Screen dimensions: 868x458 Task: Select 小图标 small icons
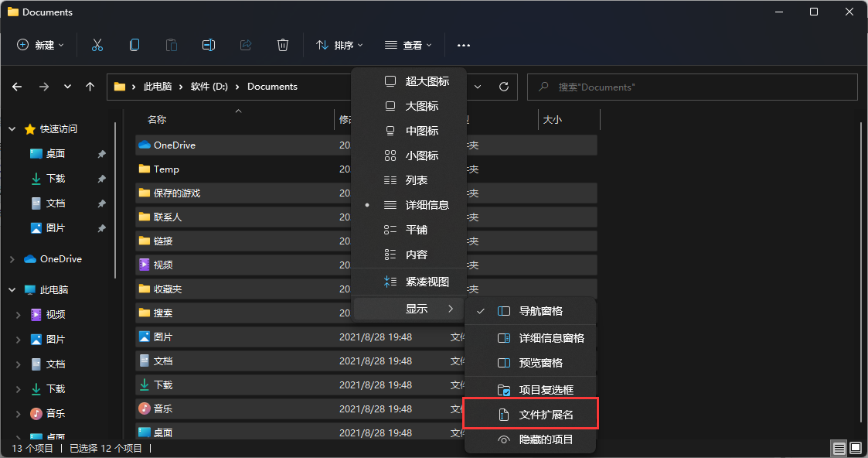click(x=409, y=156)
